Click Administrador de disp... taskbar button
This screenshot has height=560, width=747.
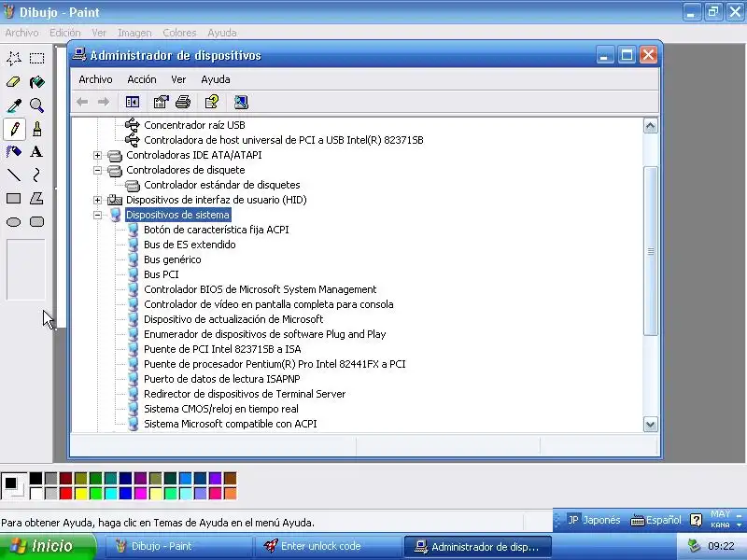pos(478,546)
